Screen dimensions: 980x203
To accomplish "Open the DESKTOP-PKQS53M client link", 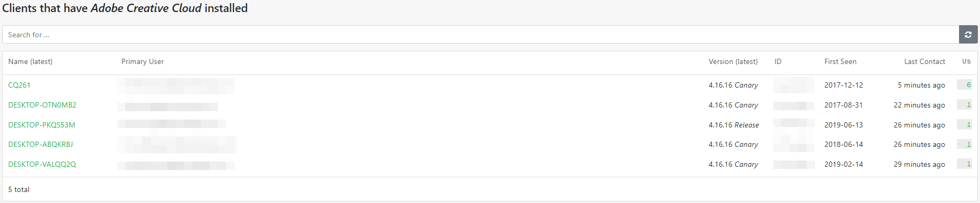I will 42,125.
